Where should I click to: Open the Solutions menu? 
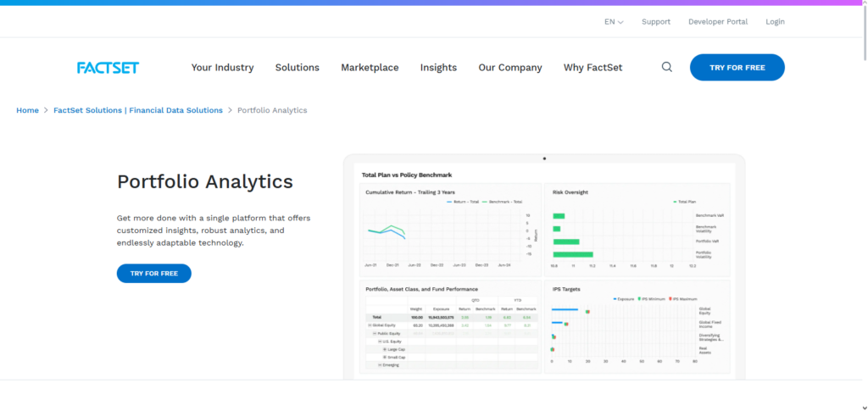pyautogui.click(x=298, y=68)
